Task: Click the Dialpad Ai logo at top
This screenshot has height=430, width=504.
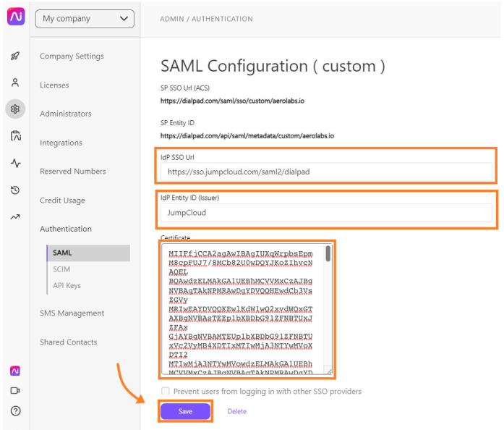Action: (x=16, y=17)
